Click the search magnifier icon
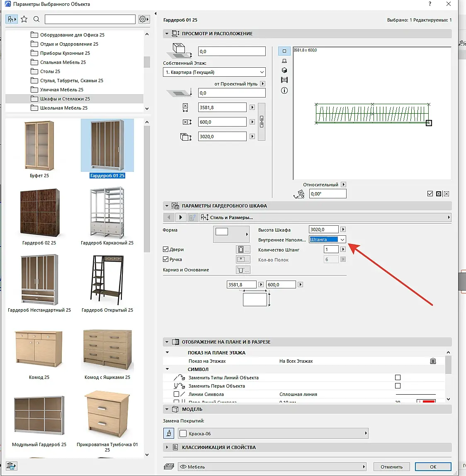The width and height of the screenshot is (466, 476). coord(36,19)
